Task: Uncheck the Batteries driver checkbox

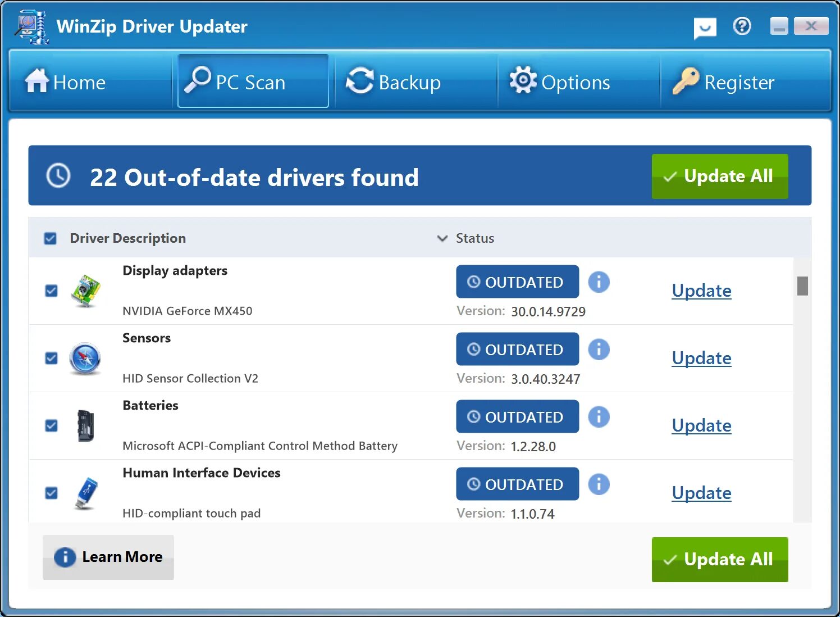Action: 51,425
